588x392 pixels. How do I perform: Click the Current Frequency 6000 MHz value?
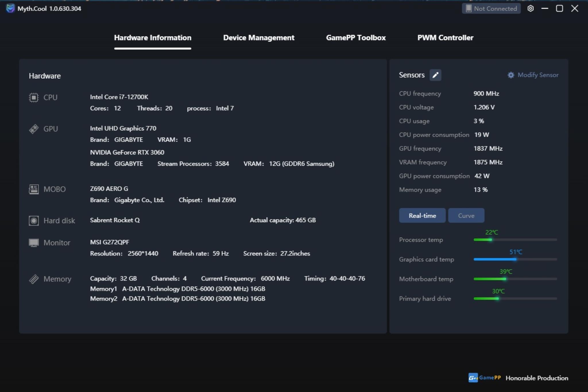275,279
